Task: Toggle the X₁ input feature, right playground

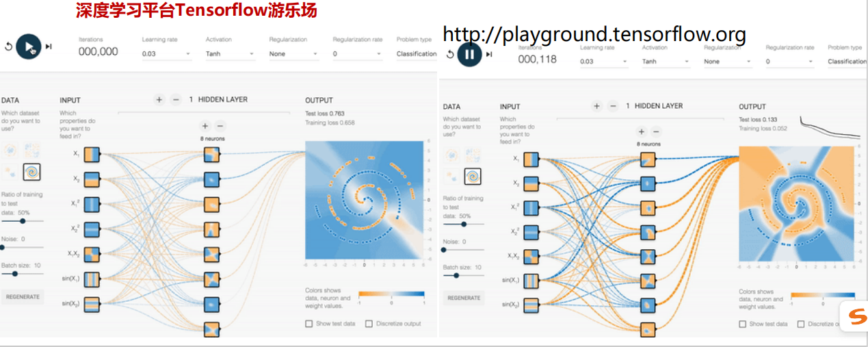Action: [x=531, y=159]
